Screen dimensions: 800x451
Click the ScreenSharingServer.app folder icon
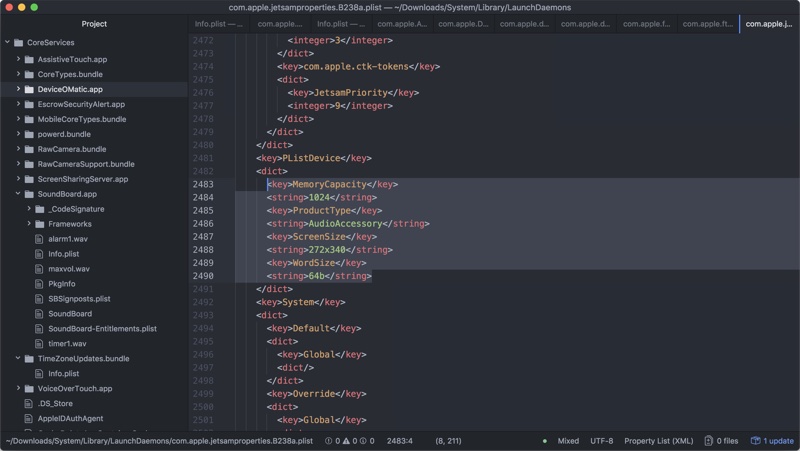[x=29, y=179]
